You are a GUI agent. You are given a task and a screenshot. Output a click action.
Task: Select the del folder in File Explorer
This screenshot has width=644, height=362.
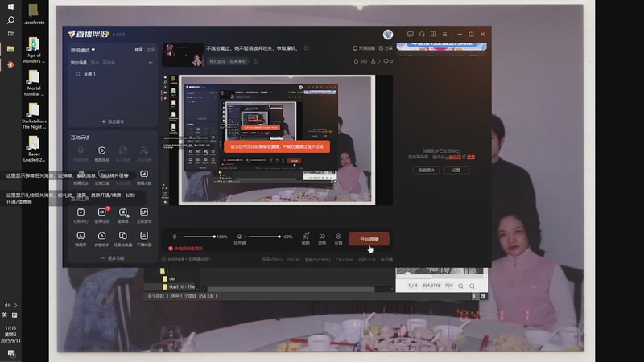(169, 278)
